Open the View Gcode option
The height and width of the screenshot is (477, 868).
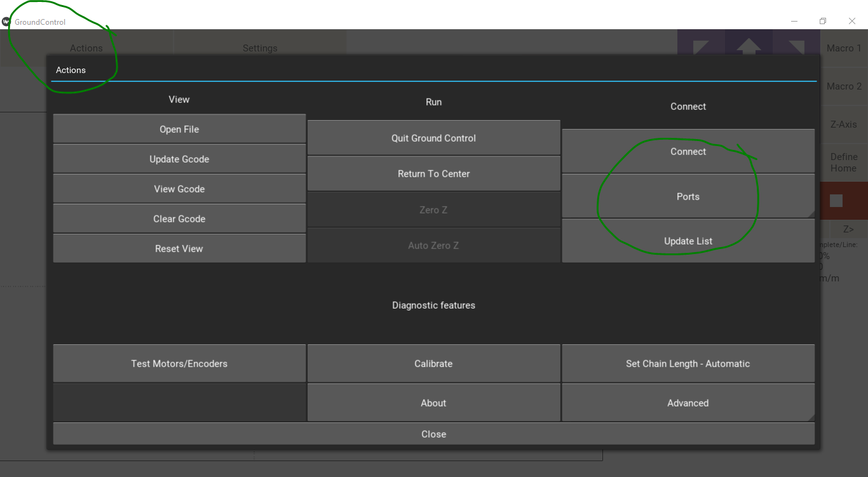[179, 189]
